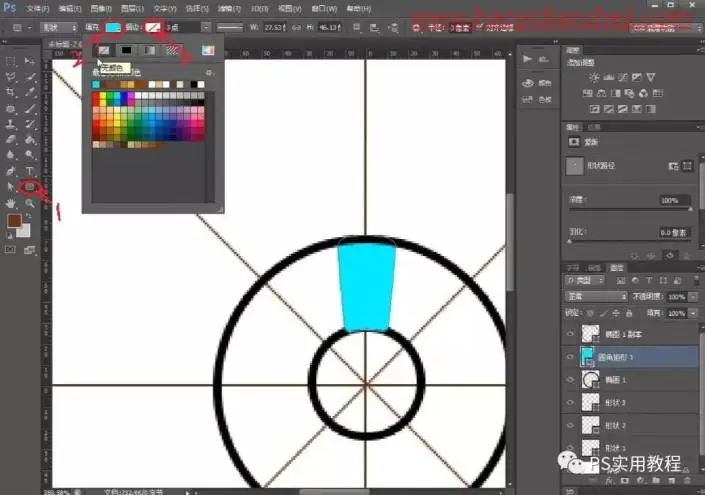Screen dimensions: 705x495
Task: Select the Brush tool
Action: tap(30, 108)
